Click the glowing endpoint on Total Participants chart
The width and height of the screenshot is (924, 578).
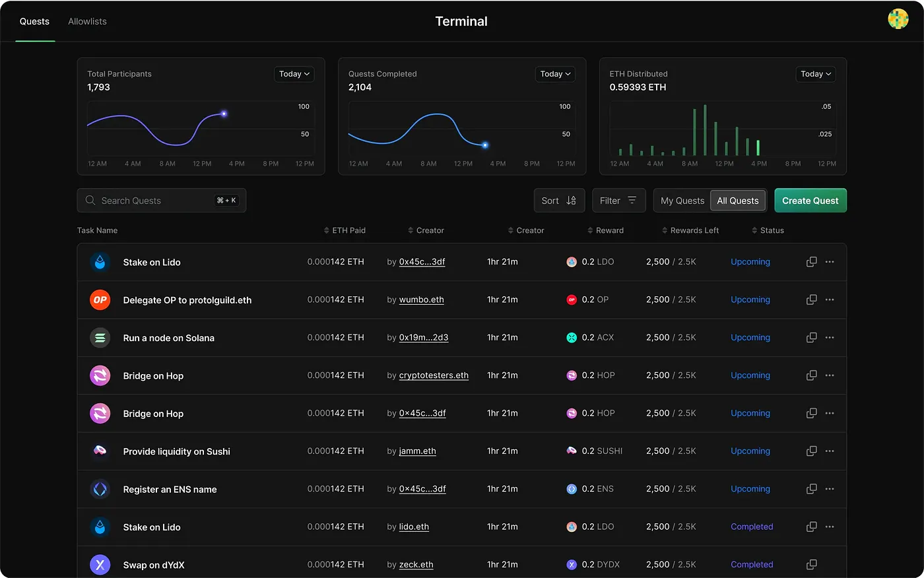[x=224, y=114]
